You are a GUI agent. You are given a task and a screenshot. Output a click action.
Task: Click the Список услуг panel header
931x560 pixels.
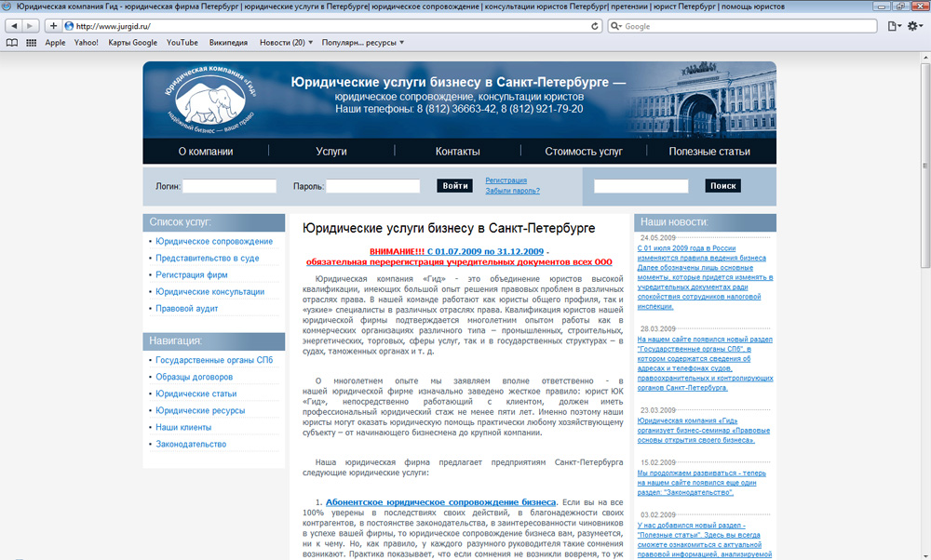point(214,222)
